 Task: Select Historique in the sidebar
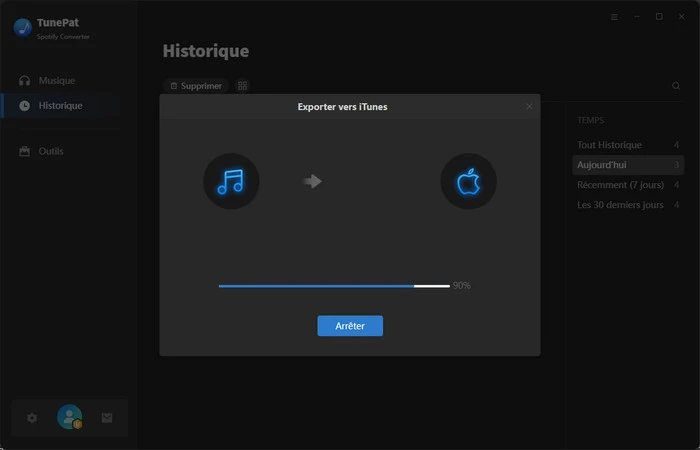point(60,105)
